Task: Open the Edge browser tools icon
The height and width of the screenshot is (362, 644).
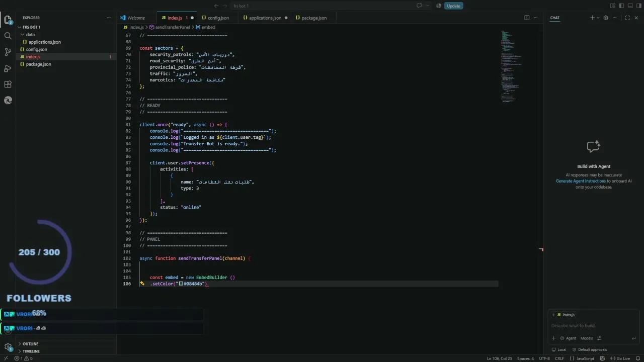Action: 8,100
